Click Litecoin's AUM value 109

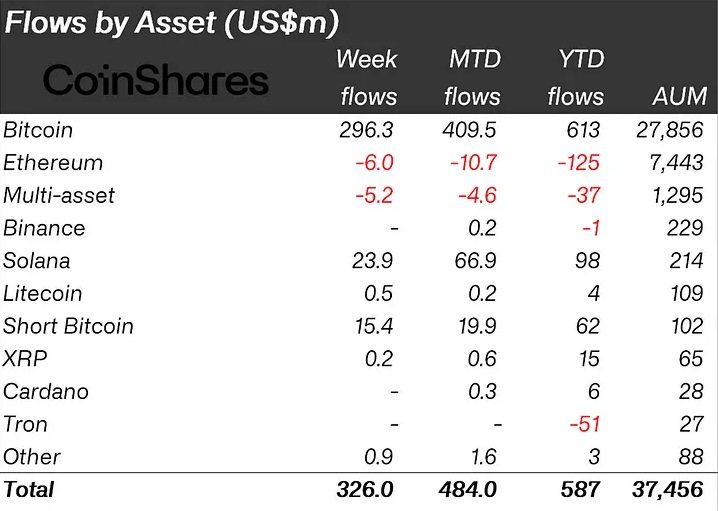[x=686, y=294]
